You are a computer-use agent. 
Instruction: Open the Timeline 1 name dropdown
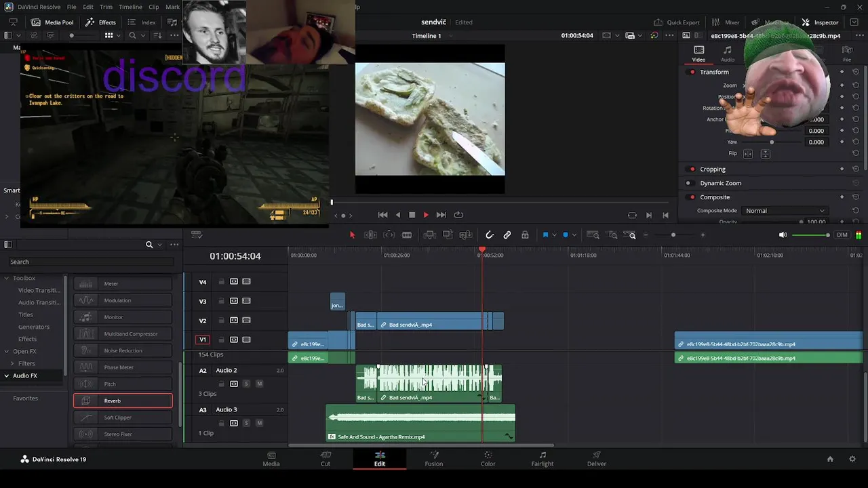click(430, 36)
